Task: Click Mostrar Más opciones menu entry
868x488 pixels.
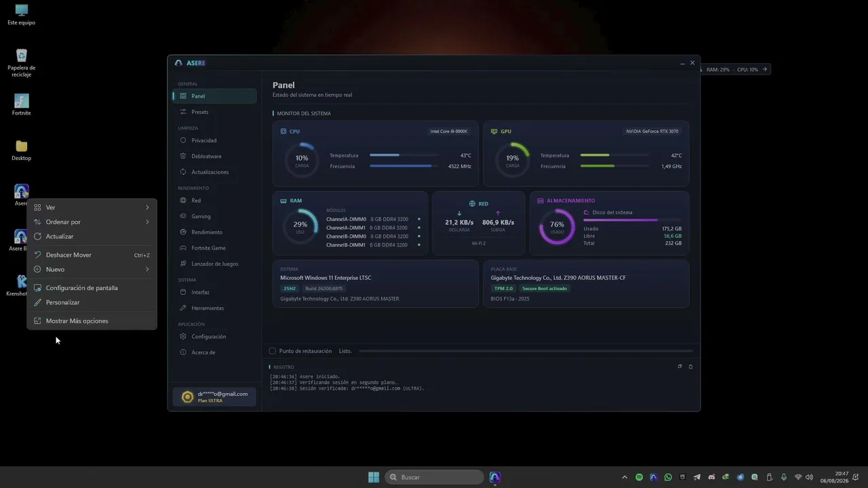Action: 92,321
